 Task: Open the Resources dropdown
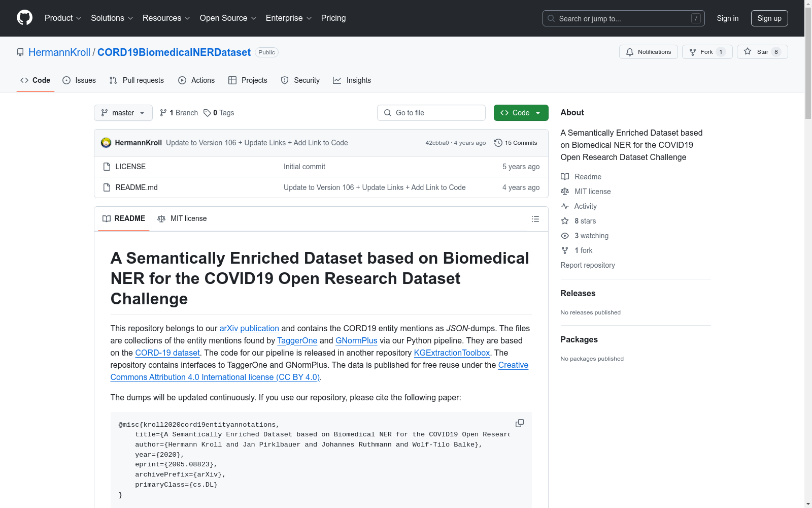[x=166, y=18]
